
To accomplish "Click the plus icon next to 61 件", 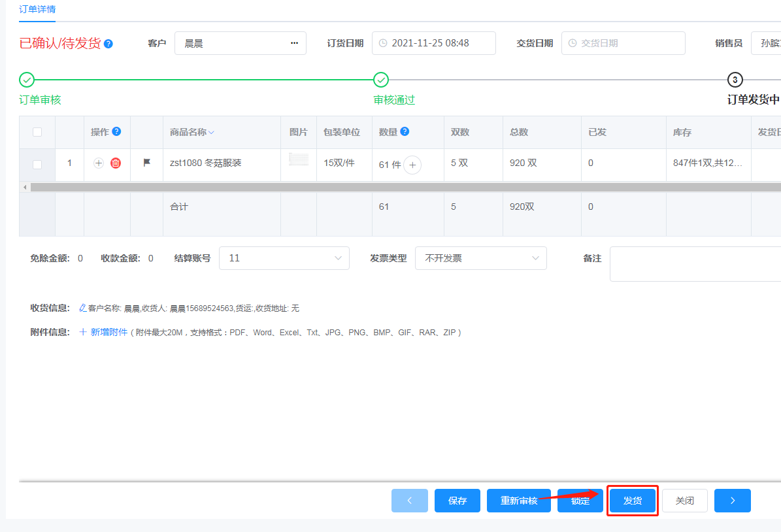I will 412,165.
